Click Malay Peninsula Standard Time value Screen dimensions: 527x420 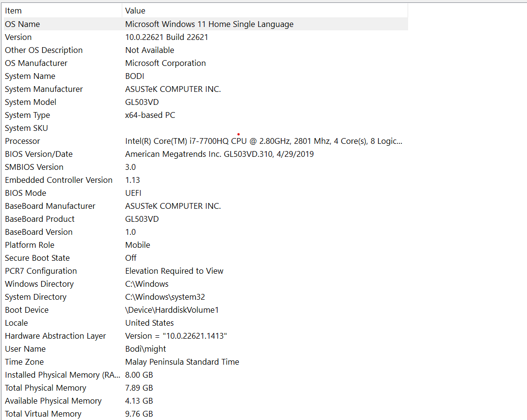tap(182, 362)
